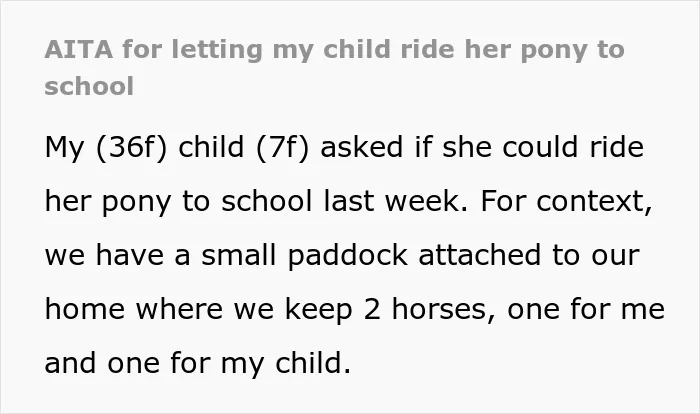
Task: Click 'AITA' at the heading start
Action: 79,50
